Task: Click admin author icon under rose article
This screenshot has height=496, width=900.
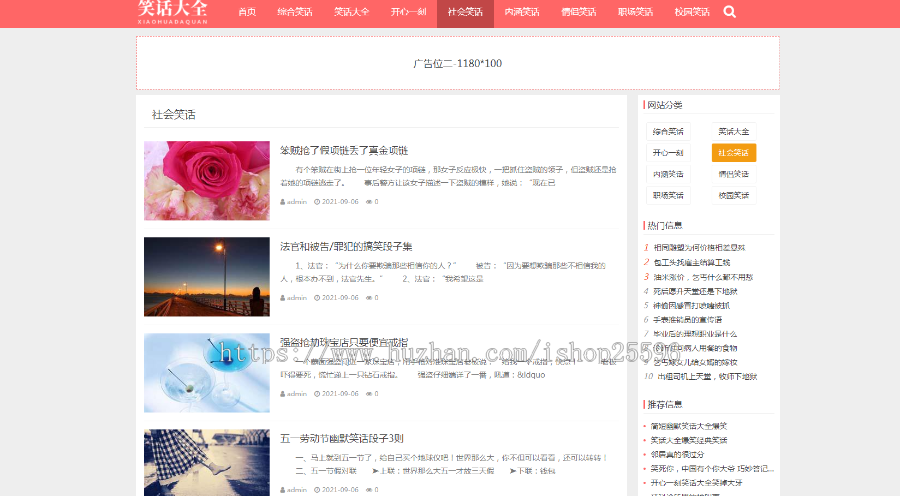Action: pyautogui.click(x=283, y=202)
